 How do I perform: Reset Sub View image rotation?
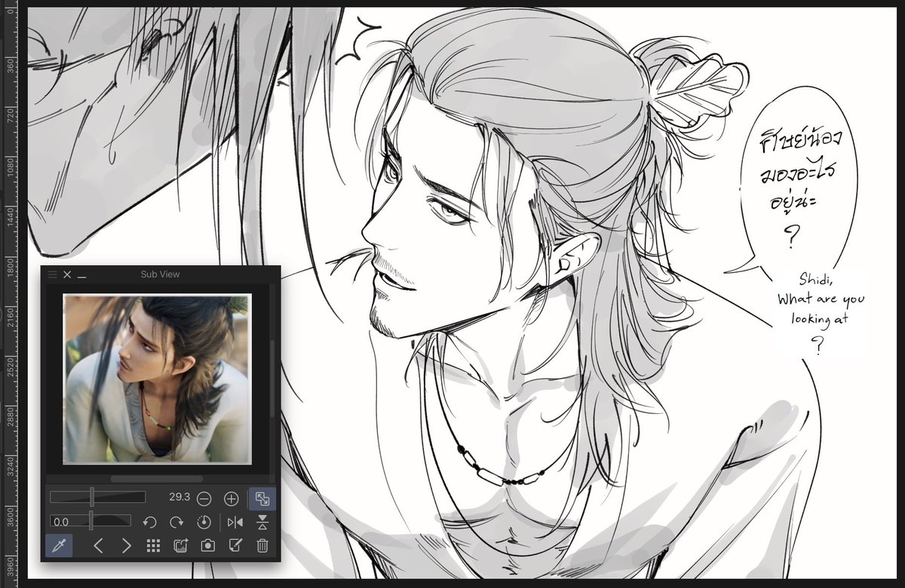pyautogui.click(x=204, y=522)
